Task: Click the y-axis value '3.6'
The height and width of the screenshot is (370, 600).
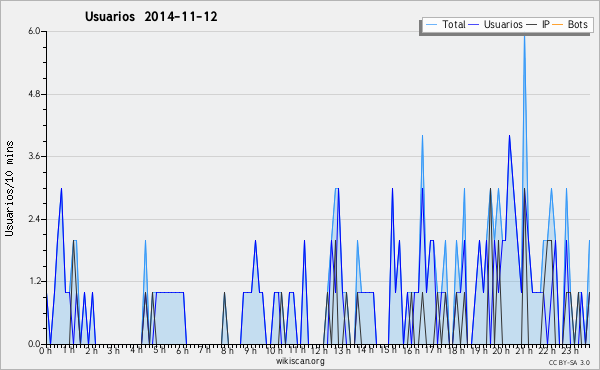Action: point(34,156)
